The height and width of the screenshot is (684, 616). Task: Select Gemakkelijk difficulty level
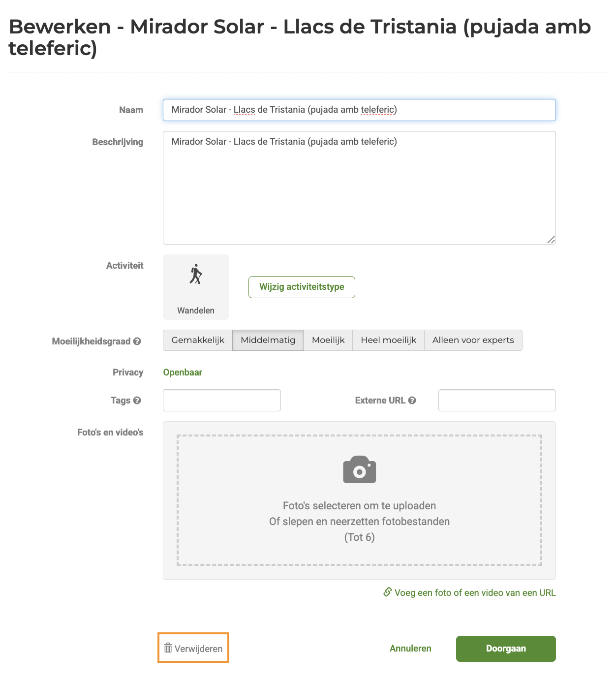tap(198, 340)
